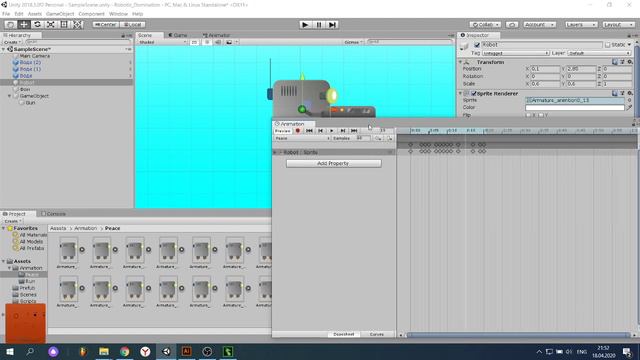The image size is (640, 360).
Task: Click Position X input field
Action: point(545,69)
